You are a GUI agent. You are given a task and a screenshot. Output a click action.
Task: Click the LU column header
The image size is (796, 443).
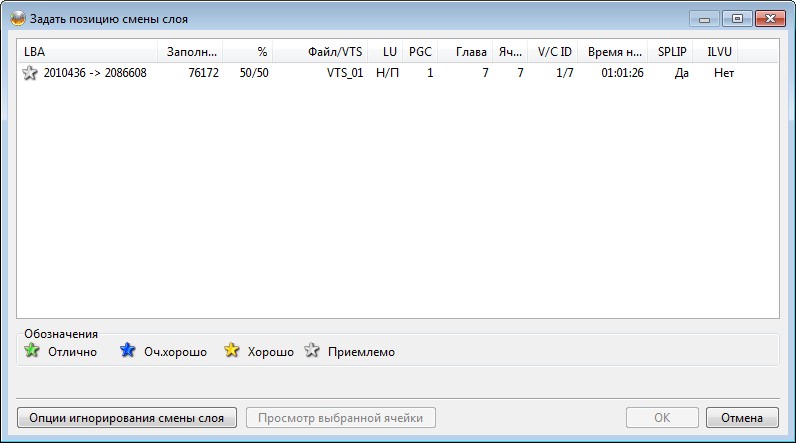tap(385, 52)
